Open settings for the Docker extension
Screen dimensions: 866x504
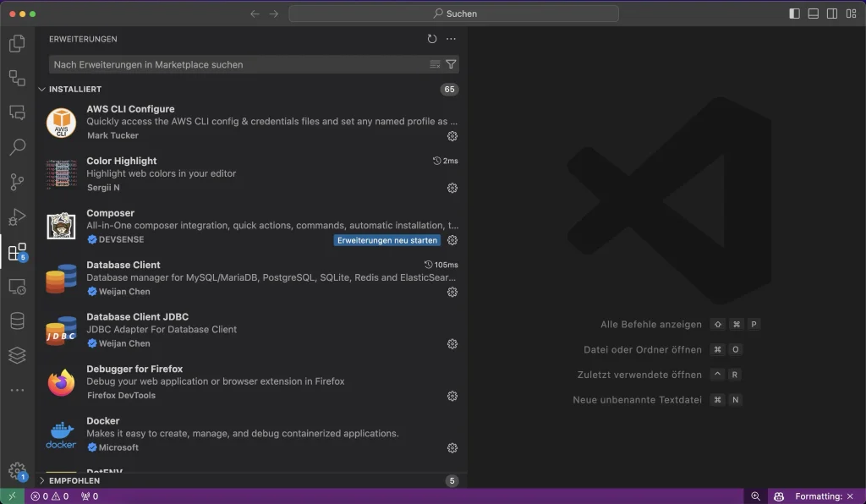point(452,448)
